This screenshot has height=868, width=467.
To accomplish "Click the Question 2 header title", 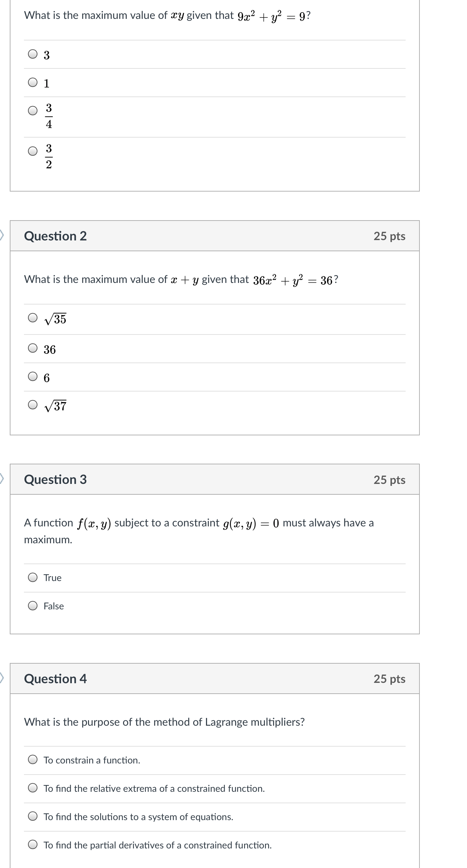I will point(55,236).
